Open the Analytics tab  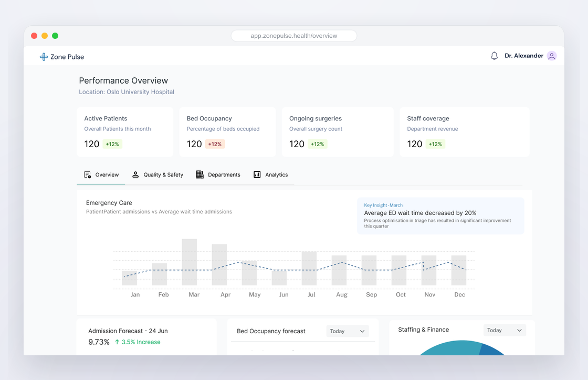(271, 174)
